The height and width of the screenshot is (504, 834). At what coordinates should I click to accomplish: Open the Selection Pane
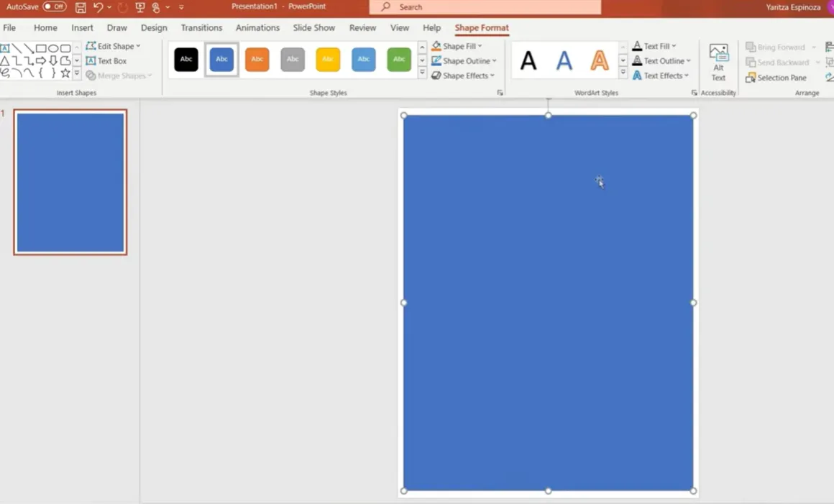pos(776,78)
